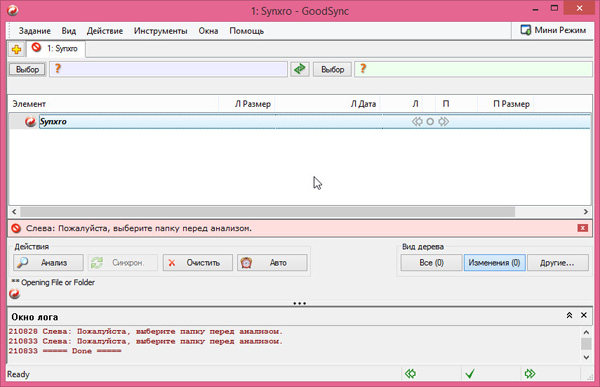Click the П Размер column header

coord(506,104)
